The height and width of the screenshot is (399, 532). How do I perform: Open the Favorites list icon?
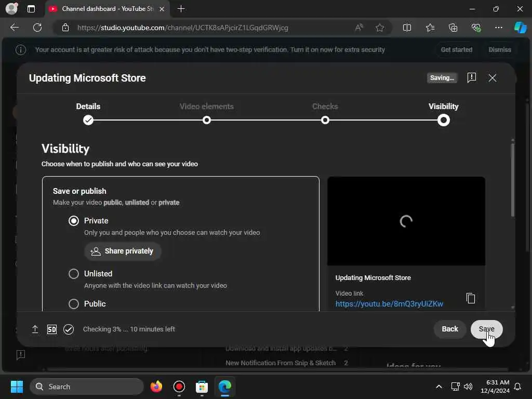(x=430, y=28)
